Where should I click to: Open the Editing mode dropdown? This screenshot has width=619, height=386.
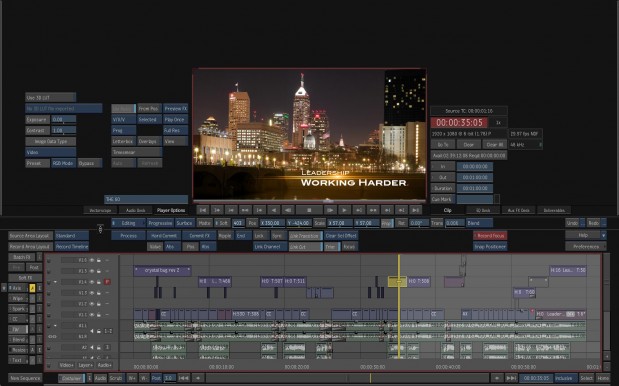(128, 223)
